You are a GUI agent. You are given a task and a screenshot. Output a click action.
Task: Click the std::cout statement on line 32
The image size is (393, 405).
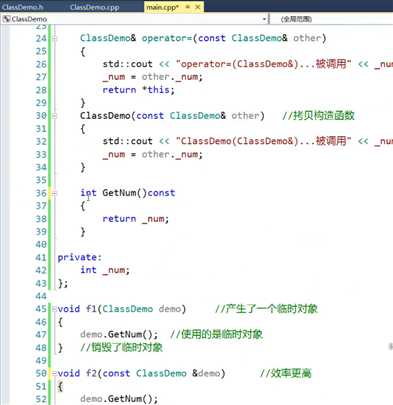(248, 141)
